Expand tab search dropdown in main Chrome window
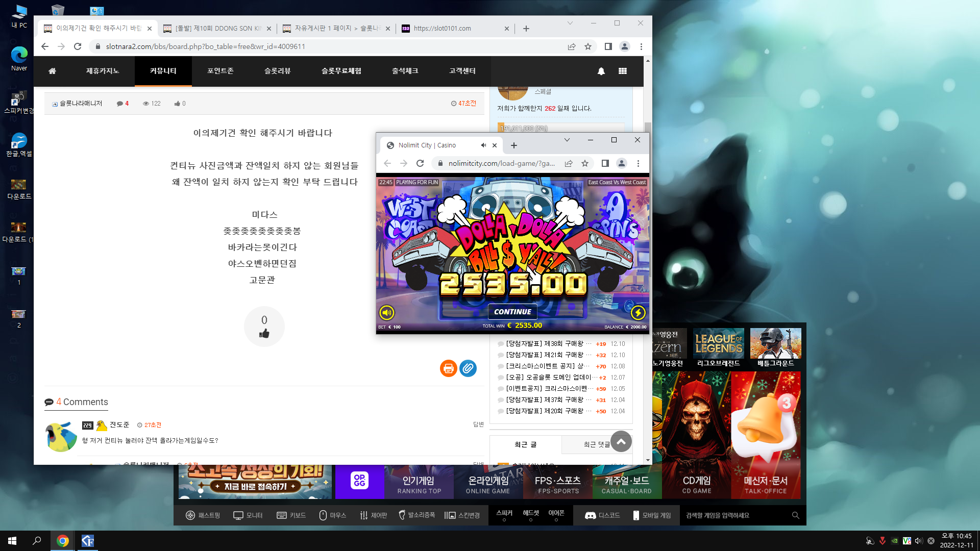The image size is (980, 551). point(570,23)
